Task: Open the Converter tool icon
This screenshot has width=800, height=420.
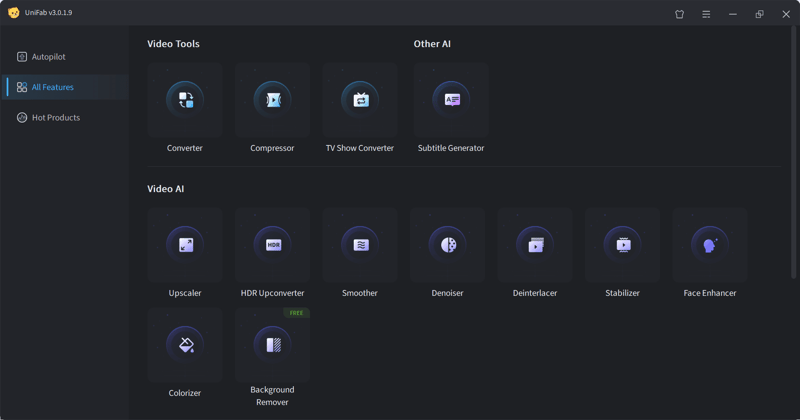Action: pos(185,100)
